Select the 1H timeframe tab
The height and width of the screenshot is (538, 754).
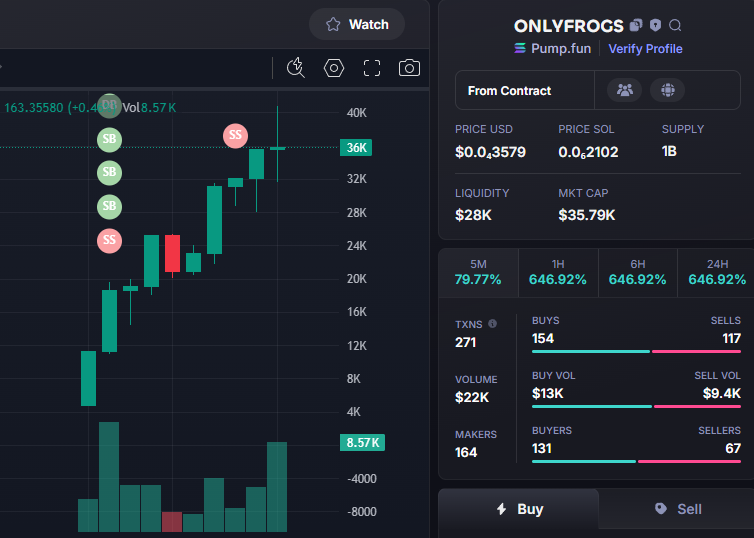(558, 273)
